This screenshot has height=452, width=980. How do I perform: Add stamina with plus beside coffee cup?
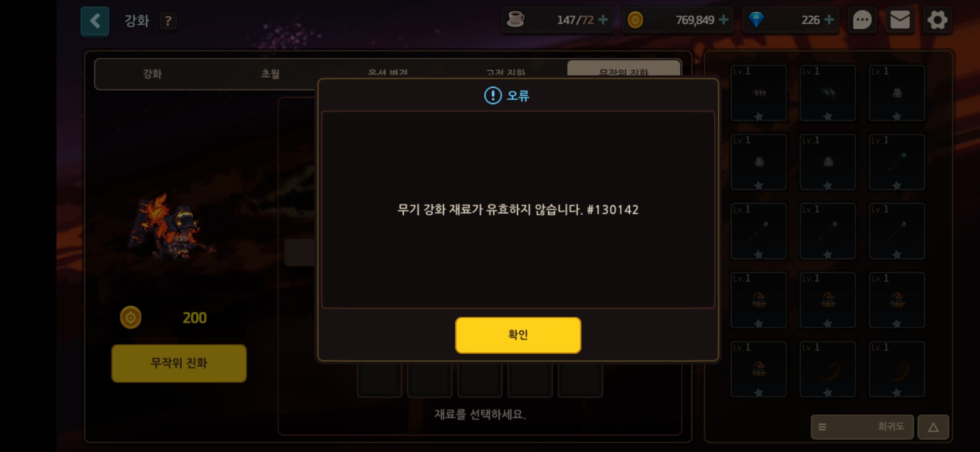point(603,20)
